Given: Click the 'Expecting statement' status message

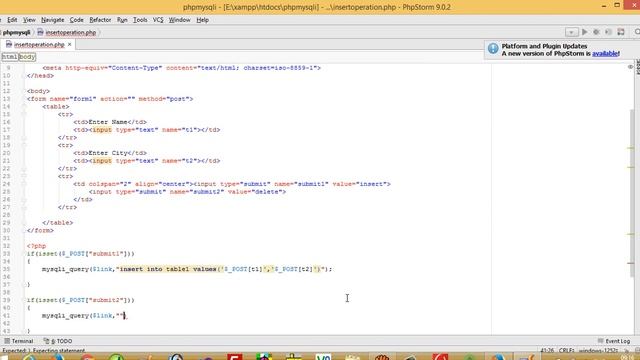Looking at the screenshot, I should point(58,351).
